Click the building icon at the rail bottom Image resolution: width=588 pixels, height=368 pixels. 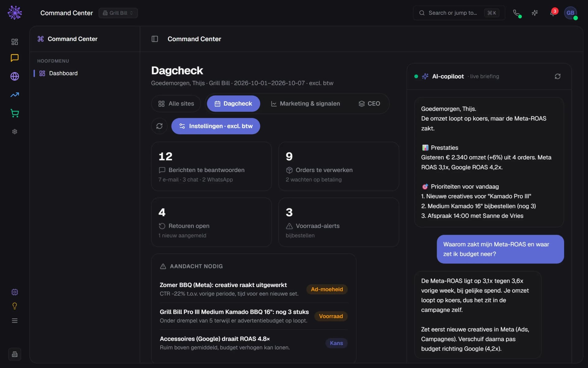coord(15,354)
